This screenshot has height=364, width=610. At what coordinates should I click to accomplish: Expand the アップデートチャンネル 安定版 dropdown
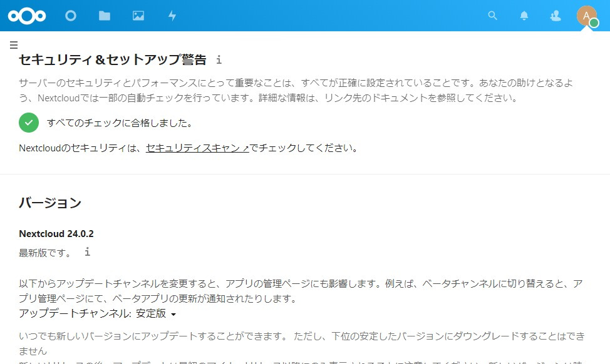coord(155,313)
